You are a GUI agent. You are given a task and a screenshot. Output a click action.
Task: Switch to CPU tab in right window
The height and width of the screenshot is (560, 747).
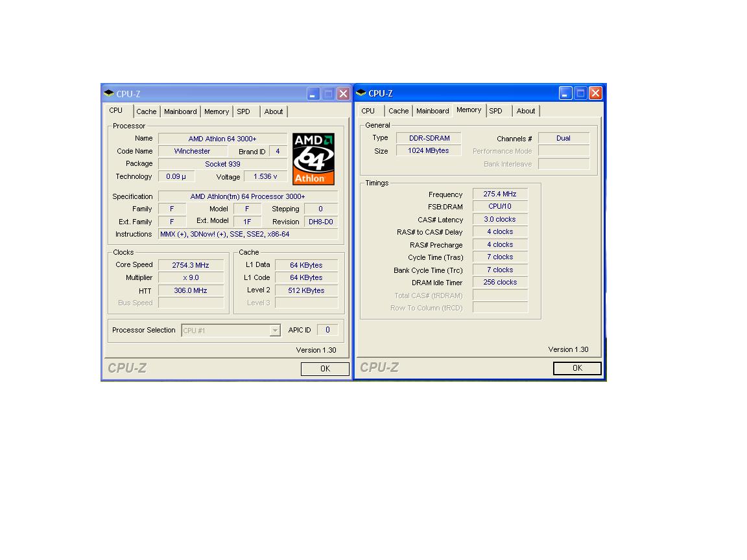tap(370, 111)
